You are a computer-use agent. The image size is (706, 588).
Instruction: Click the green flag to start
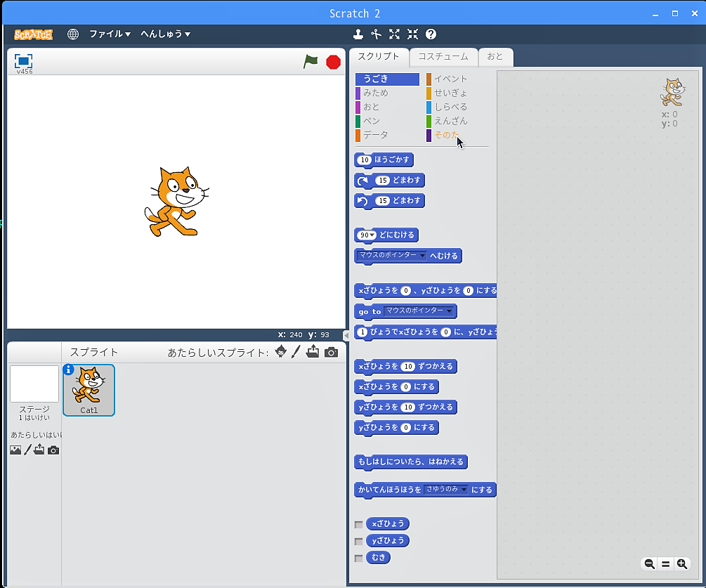click(310, 62)
